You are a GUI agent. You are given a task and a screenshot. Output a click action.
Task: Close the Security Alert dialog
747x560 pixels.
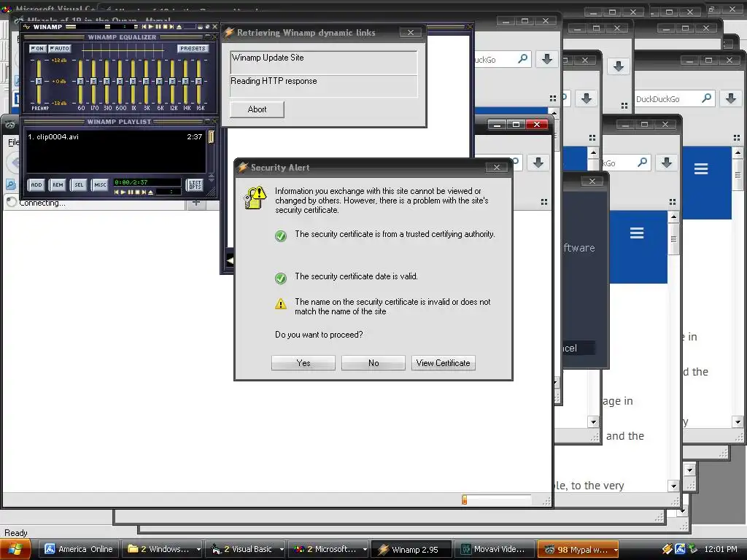click(496, 167)
